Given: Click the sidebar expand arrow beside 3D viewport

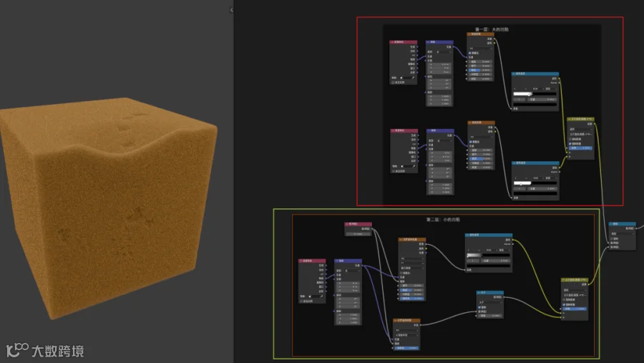Looking at the screenshot, I should [x=232, y=10].
